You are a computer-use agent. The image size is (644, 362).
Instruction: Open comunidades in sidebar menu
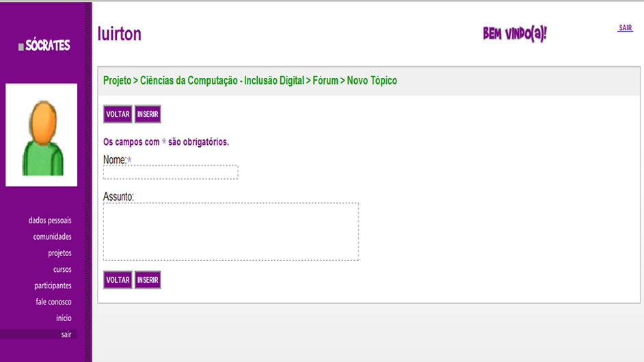[x=52, y=237]
